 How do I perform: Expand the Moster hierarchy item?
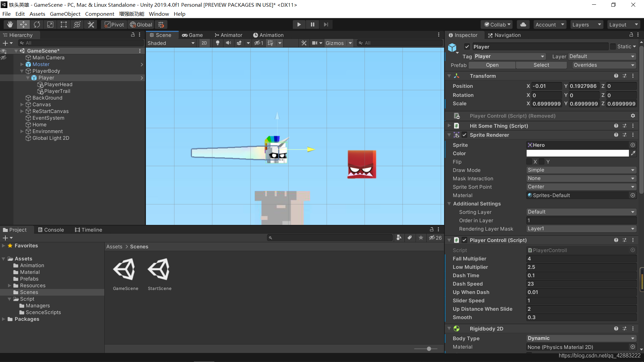[22, 64]
